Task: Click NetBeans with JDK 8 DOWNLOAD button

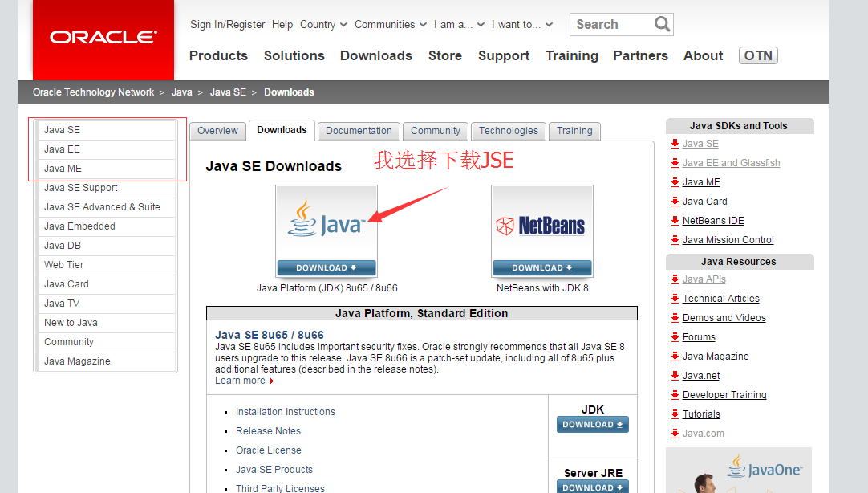Action: [542, 267]
